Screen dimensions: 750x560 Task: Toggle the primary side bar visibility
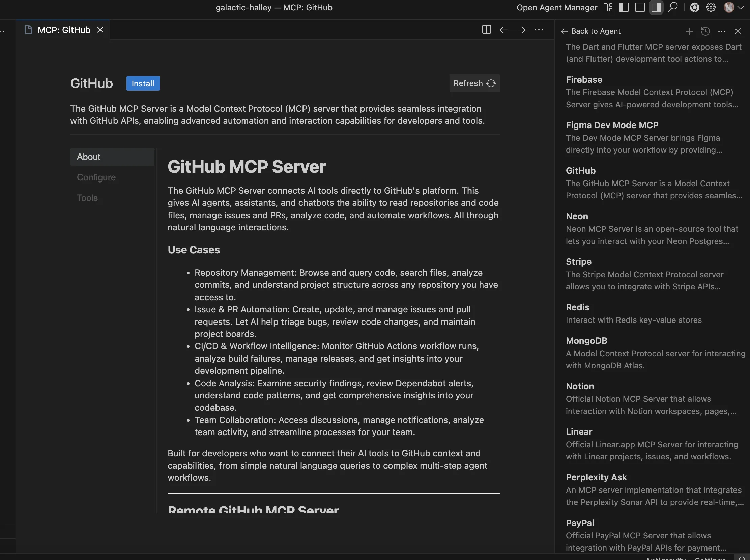coord(623,7)
